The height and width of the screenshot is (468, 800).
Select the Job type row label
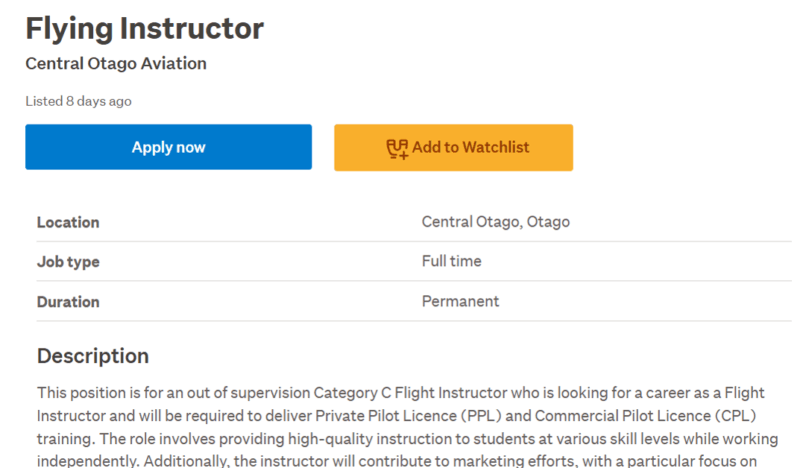pos(68,262)
